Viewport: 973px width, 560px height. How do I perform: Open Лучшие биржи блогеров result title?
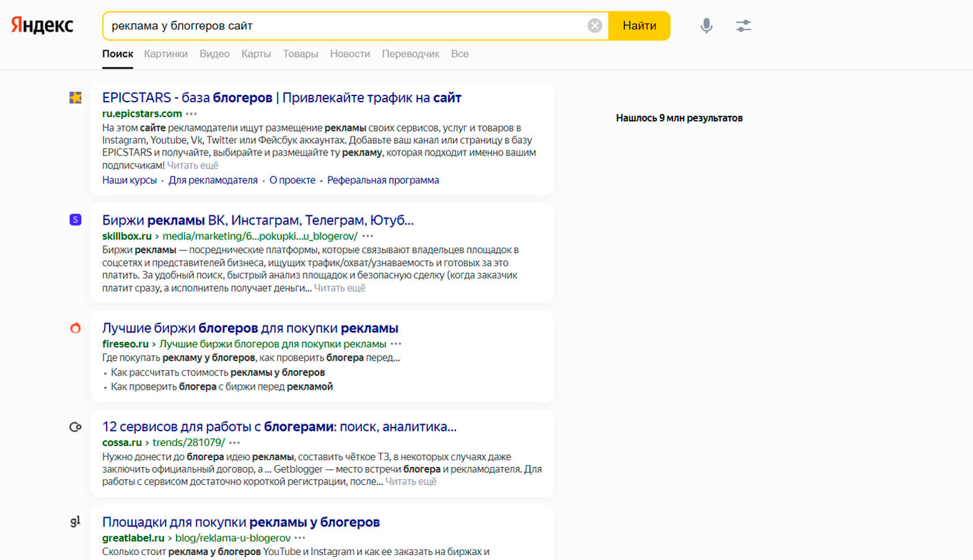pos(250,328)
